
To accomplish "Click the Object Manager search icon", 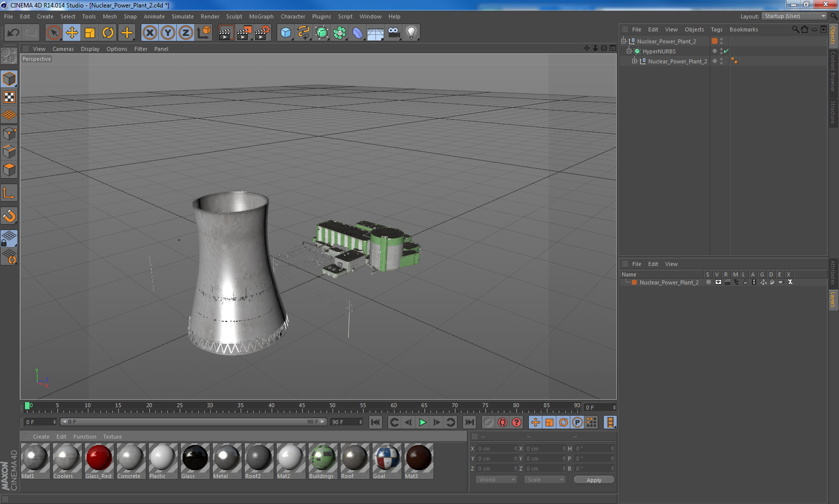I will click(795, 29).
